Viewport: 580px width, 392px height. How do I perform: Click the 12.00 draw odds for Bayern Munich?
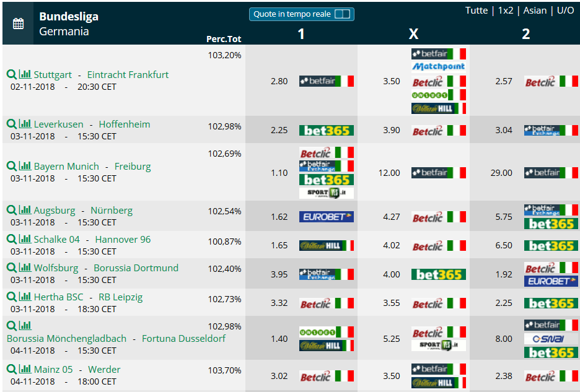pyautogui.click(x=389, y=173)
